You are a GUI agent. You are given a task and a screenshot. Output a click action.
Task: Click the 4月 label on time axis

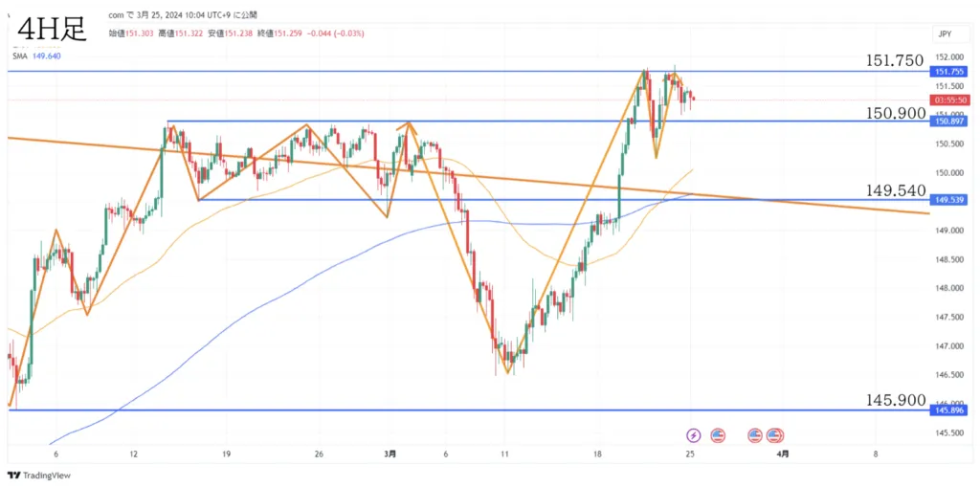pos(783,454)
